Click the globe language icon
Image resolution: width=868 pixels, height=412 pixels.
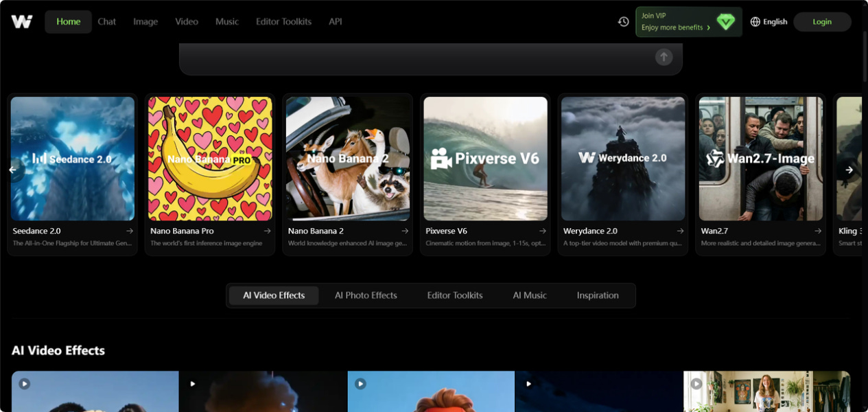755,22
